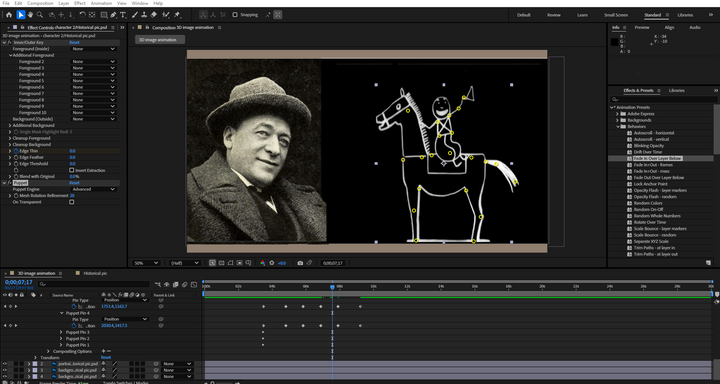Screen dimensions: 720x384
Task: Open the channel and color management icon
Action: click(x=263, y=263)
